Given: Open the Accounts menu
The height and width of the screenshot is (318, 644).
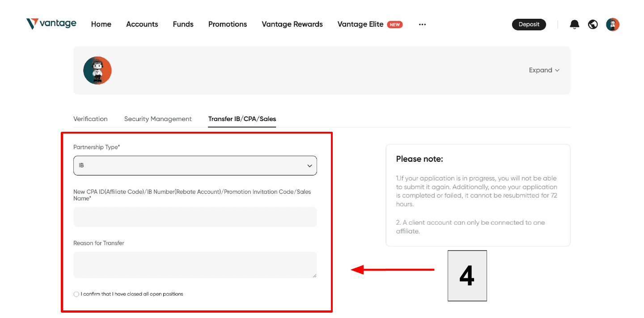Looking at the screenshot, I should click(x=142, y=24).
